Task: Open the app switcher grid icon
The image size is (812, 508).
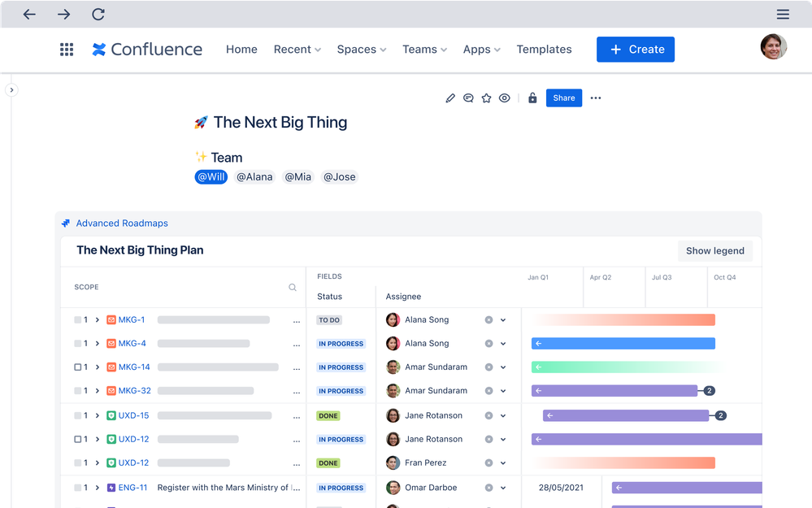Action: coord(67,50)
